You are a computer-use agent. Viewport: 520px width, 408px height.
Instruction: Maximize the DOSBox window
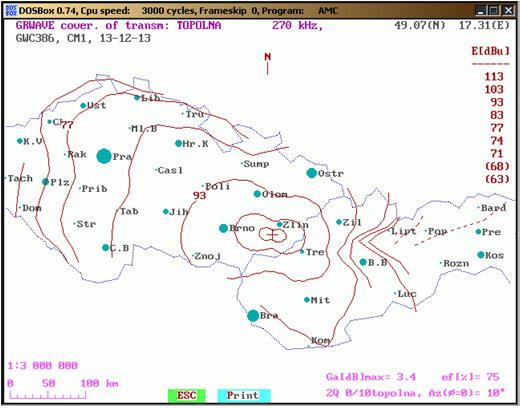494,11
